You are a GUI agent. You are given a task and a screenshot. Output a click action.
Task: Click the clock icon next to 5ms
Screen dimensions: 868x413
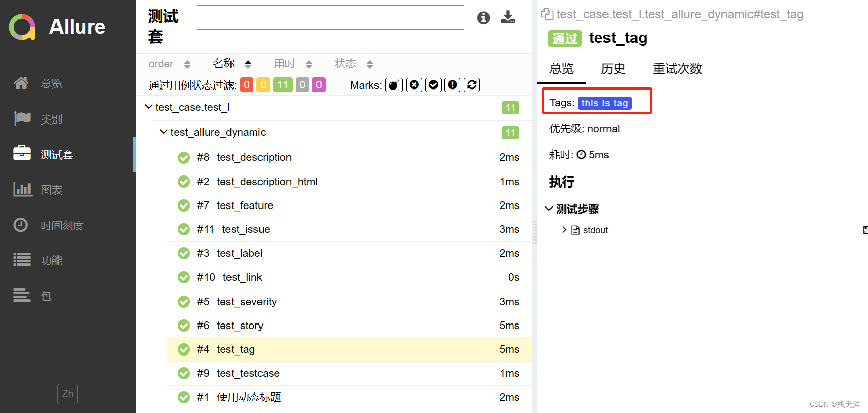(581, 155)
